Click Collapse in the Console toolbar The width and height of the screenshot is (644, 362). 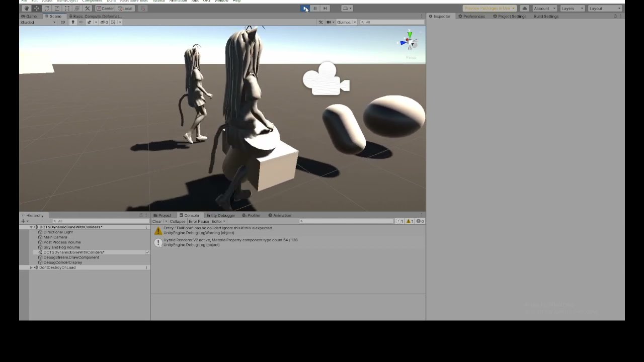(x=177, y=221)
